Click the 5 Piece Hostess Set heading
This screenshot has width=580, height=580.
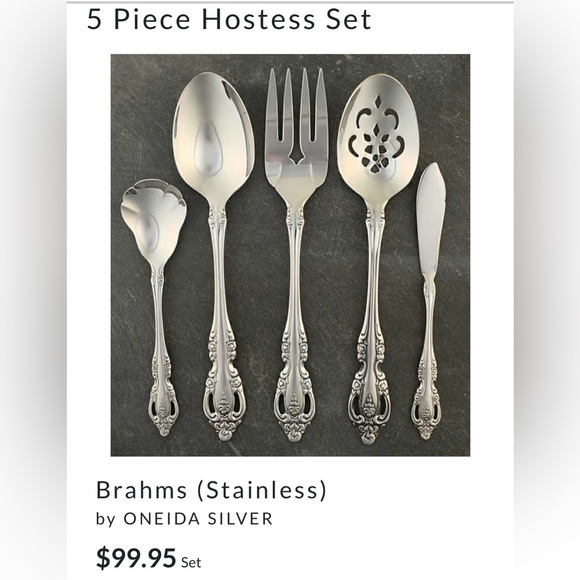pos(229,19)
